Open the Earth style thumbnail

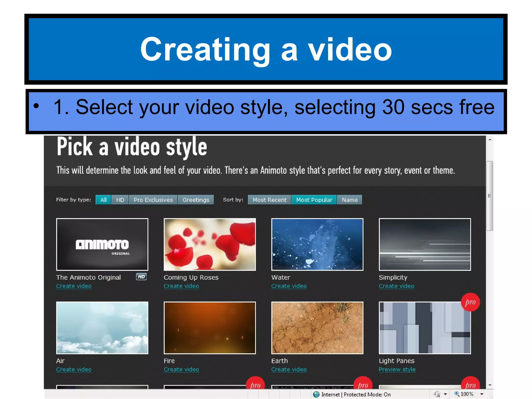click(x=317, y=328)
